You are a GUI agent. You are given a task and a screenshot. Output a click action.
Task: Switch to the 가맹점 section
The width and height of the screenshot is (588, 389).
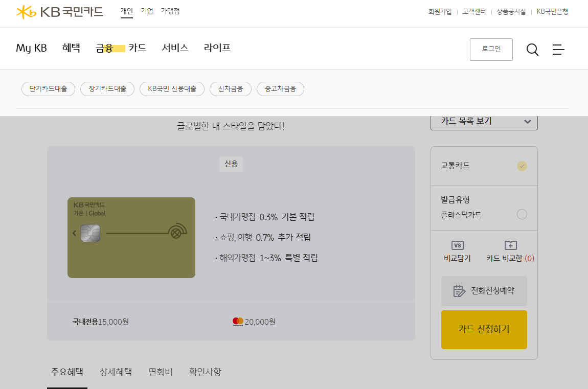click(x=170, y=12)
